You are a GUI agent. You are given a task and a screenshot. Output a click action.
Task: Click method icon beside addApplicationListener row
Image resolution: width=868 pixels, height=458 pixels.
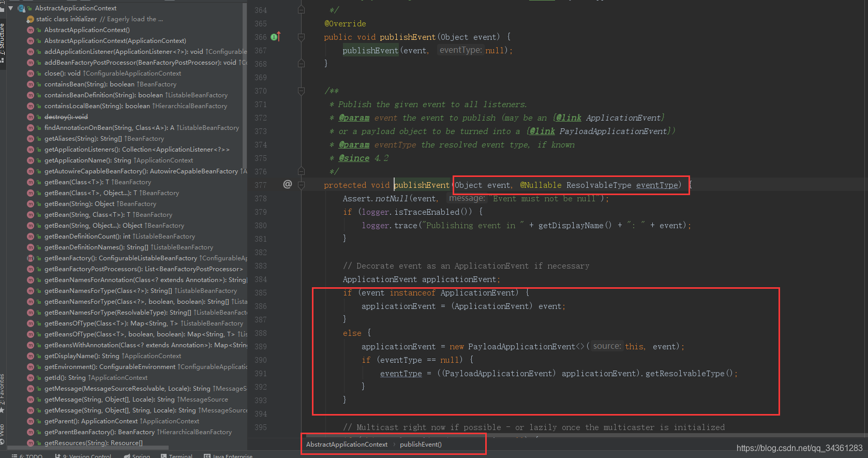[30, 52]
